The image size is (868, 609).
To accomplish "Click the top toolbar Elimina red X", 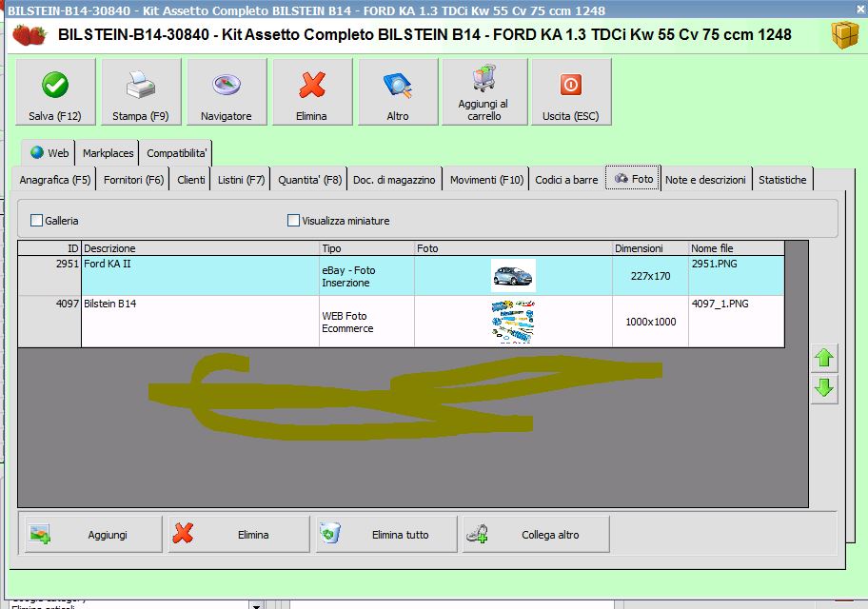I will point(312,92).
